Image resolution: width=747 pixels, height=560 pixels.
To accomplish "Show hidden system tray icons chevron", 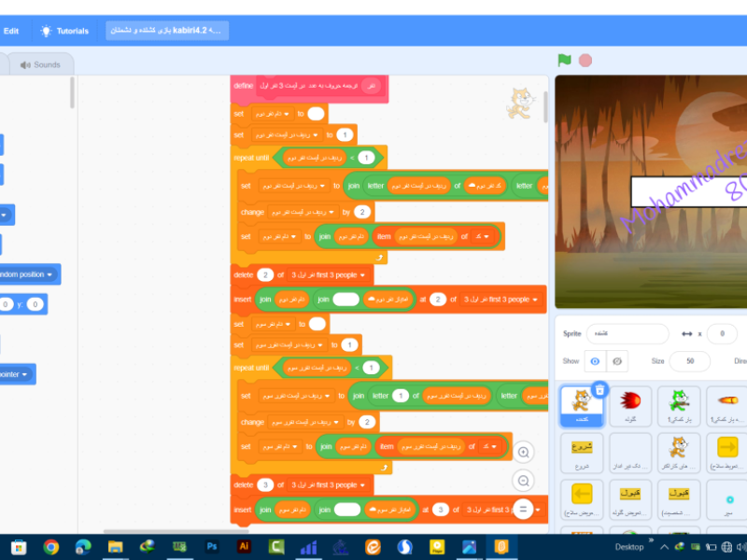I will (664, 547).
